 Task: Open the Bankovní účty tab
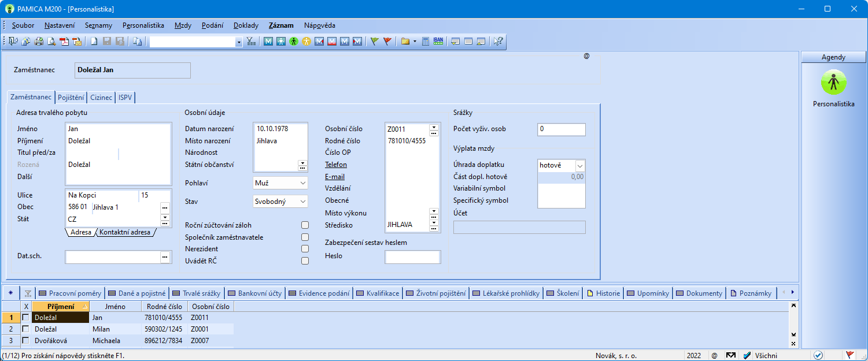254,293
